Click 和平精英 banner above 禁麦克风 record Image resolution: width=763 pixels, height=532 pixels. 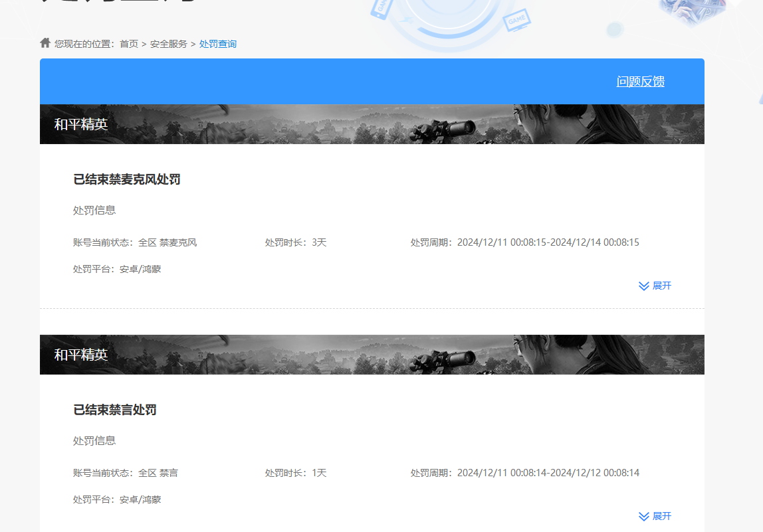click(x=372, y=124)
